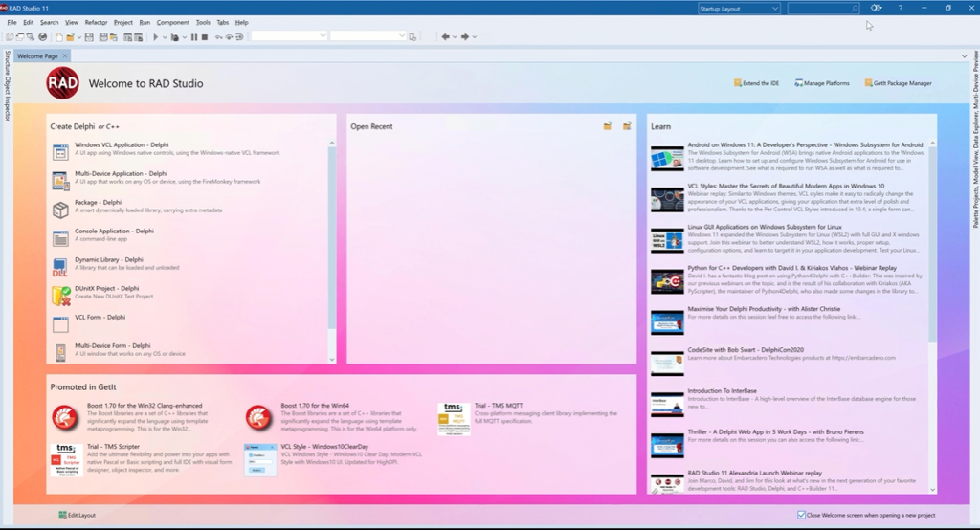Close the Welcome Page tab
The height and width of the screenshot is (530, 980).
65,56
